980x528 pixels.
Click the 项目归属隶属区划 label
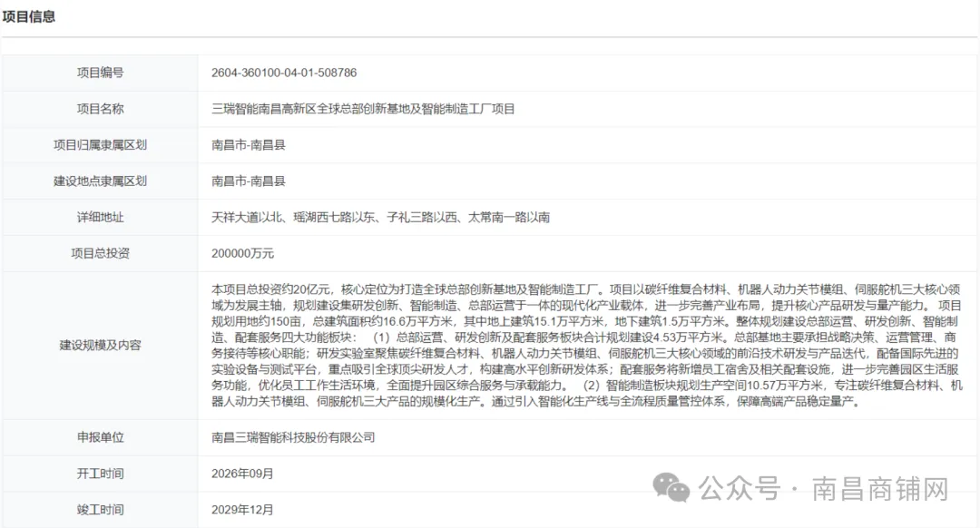100,145
